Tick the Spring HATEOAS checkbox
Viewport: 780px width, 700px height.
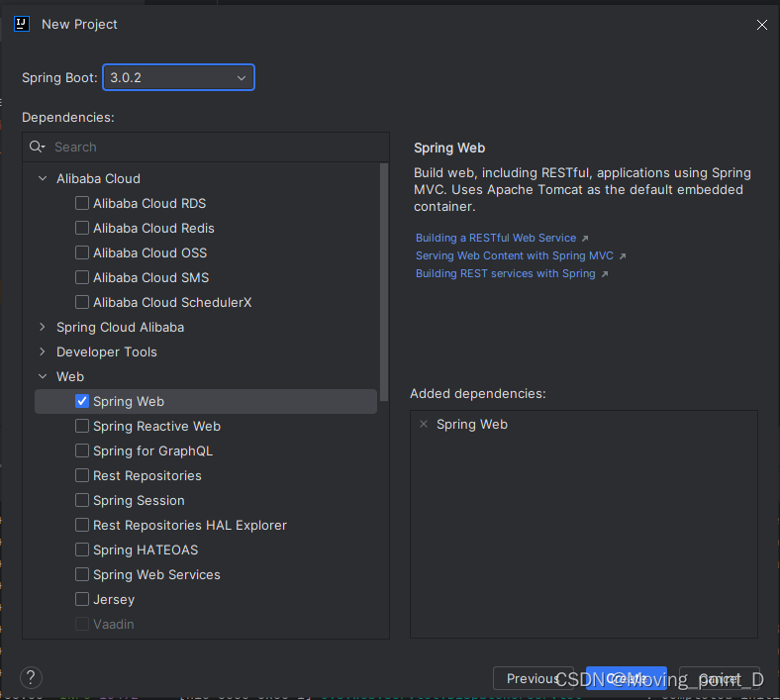[x=82, y=550]
